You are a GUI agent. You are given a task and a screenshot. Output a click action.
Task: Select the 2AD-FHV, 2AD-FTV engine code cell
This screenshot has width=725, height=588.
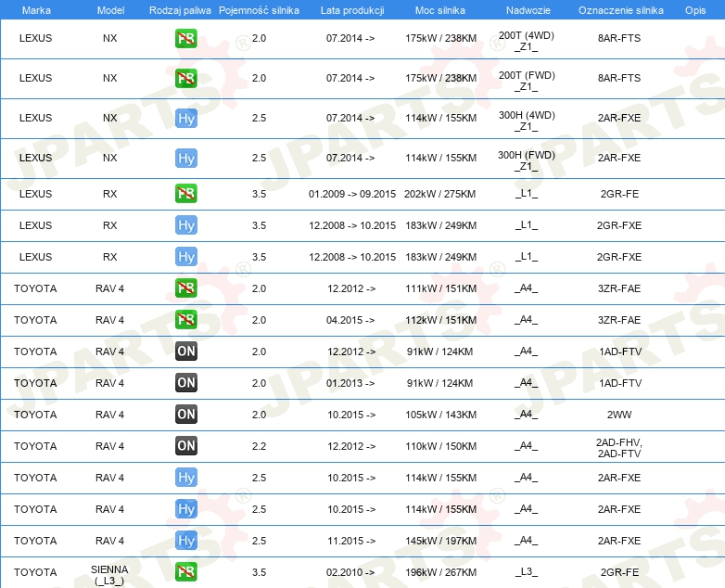pyautogui.click(x=619, y=447)
